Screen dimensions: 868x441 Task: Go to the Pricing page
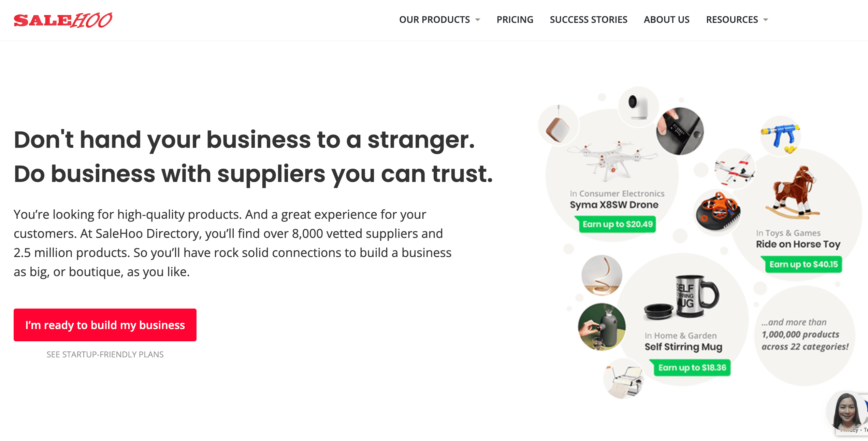[x=515, y=20]
